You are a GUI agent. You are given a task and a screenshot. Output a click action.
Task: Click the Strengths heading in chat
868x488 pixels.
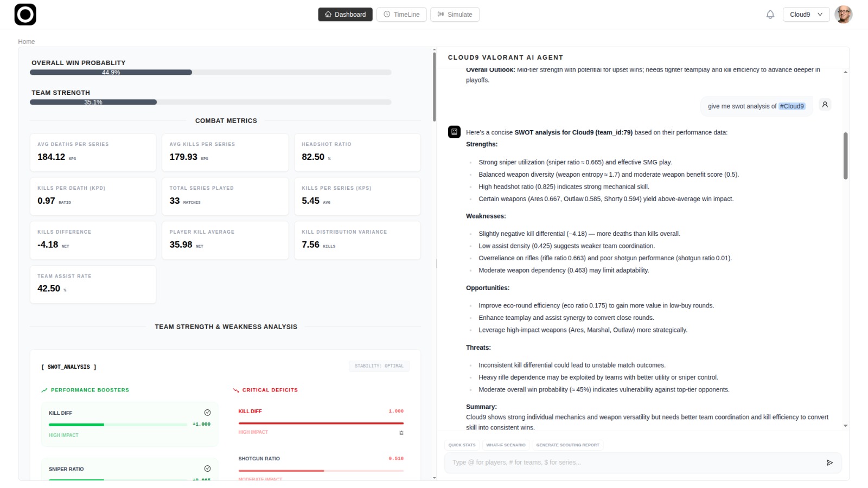coord(482,144)
